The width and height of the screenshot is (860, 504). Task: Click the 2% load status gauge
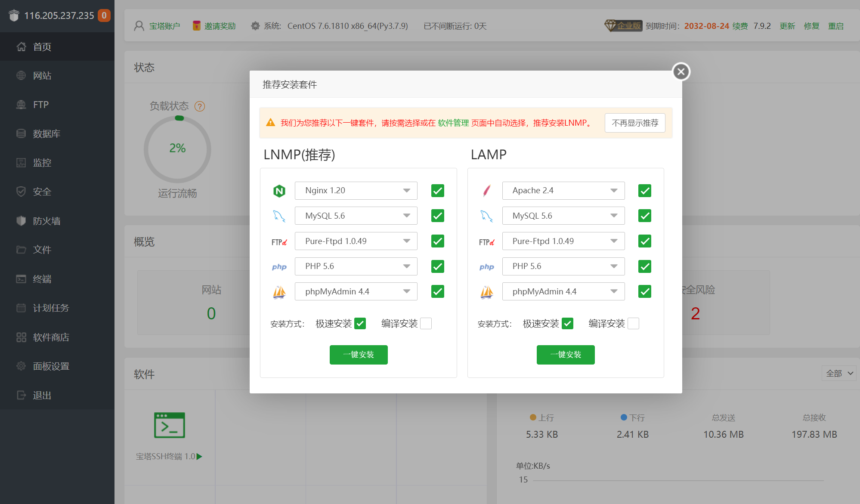pos(177,148)
